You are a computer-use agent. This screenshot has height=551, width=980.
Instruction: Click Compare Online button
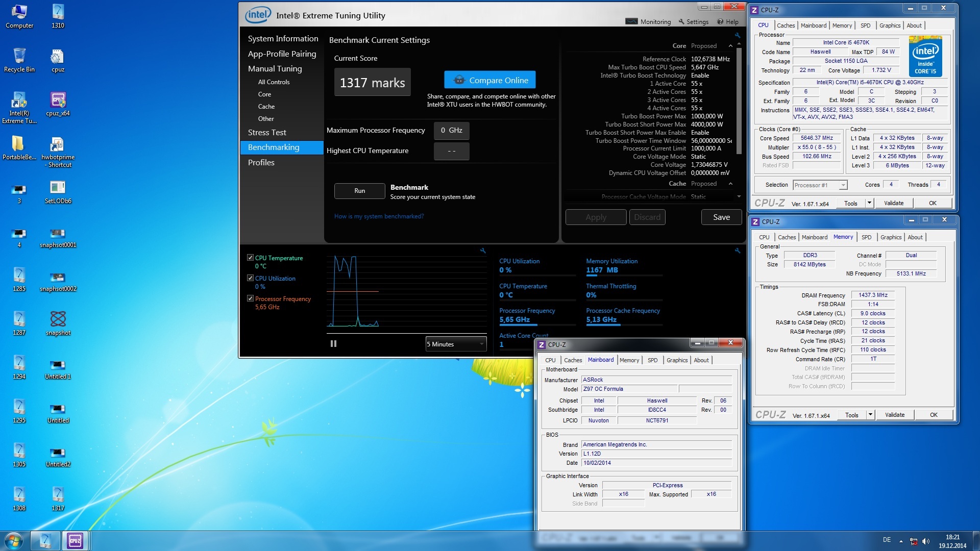(x=490, y=80)
